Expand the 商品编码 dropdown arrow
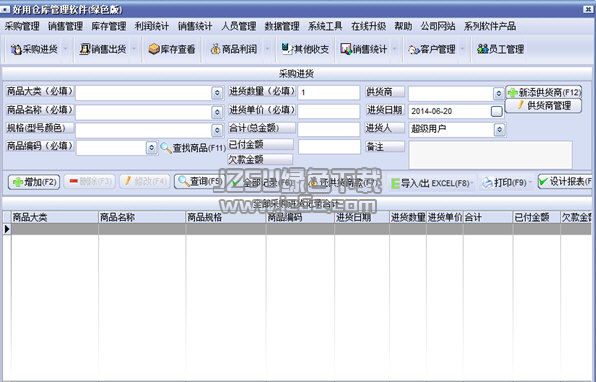 point(152,147)
